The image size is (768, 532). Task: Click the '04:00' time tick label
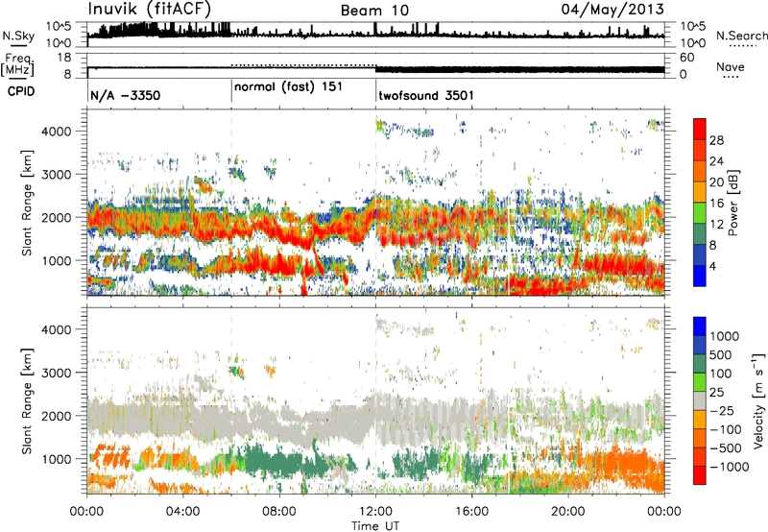point(182,512)
